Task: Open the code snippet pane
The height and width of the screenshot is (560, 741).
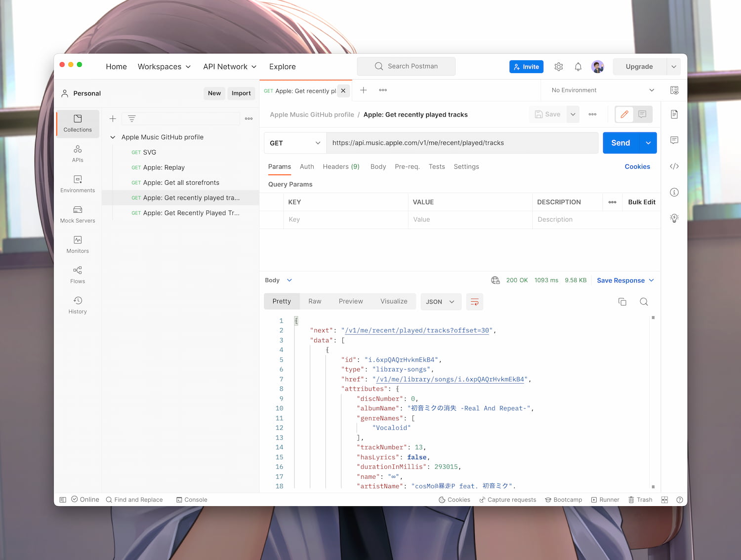Action: pos(674,166)
